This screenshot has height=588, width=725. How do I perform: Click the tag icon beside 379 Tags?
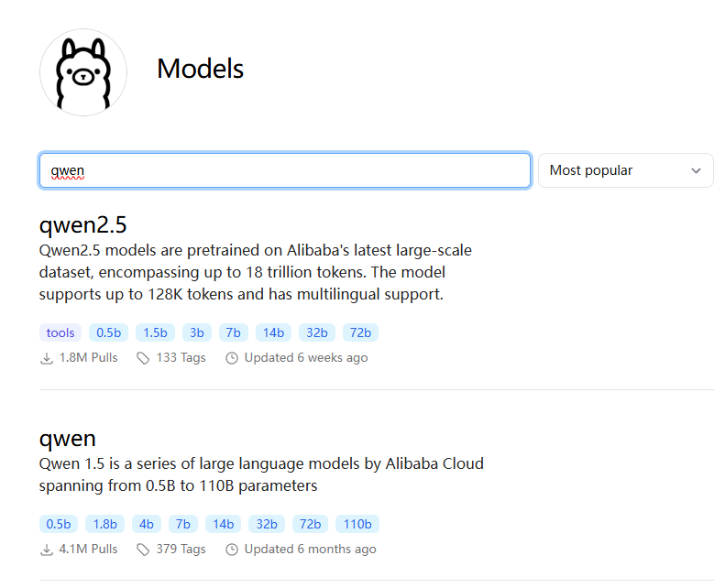pos(143,550)
